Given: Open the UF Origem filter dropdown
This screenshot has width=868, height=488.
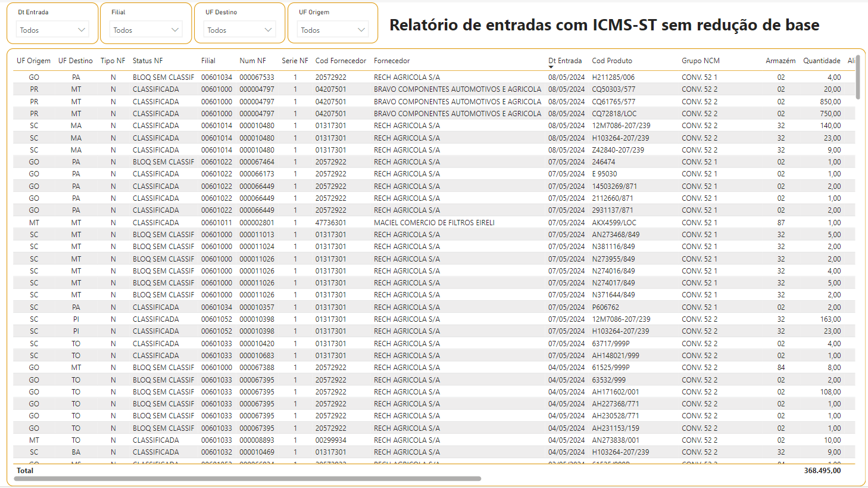Looking at the screenshot, I should (x=333, y=30).
